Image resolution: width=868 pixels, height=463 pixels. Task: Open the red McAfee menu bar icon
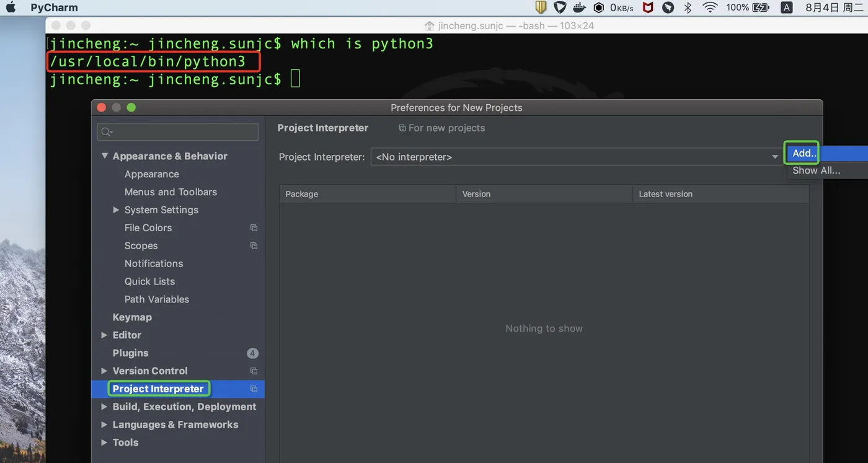[648, 7]
